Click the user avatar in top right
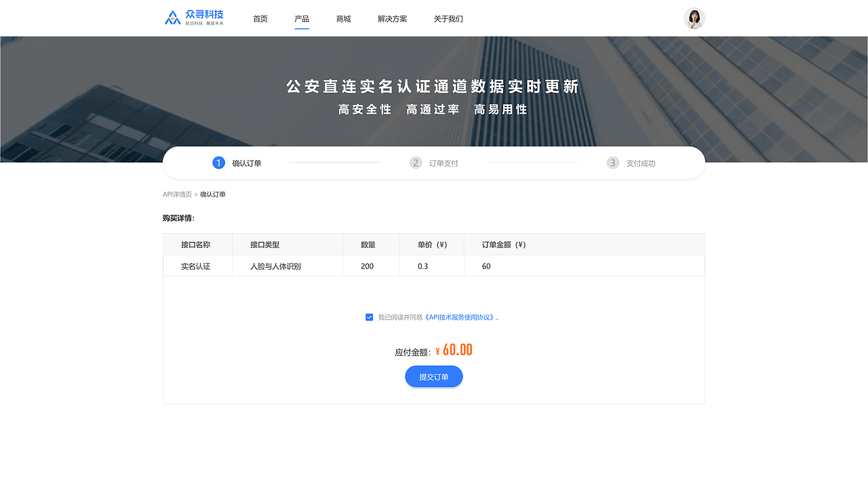This screenshot has width=868, height=488. point(694,18)
